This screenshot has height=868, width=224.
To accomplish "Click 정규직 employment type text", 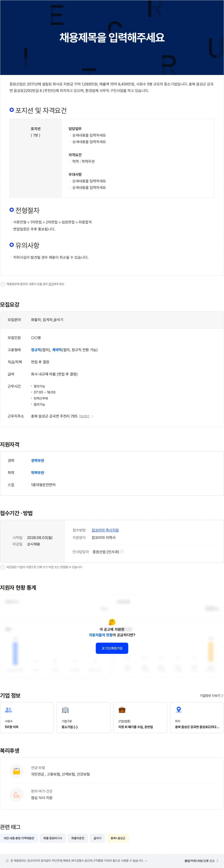I will [36, 350].
